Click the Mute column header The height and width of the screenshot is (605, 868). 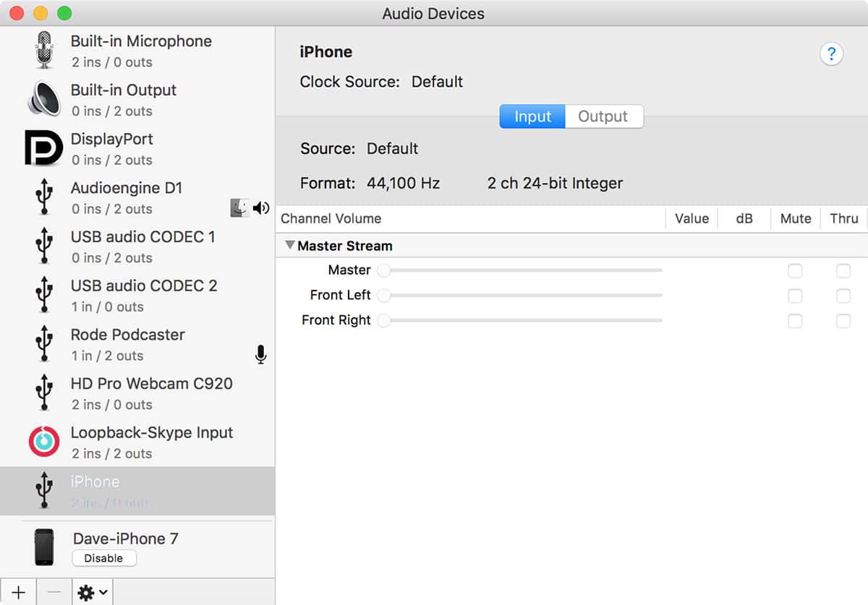796,218
